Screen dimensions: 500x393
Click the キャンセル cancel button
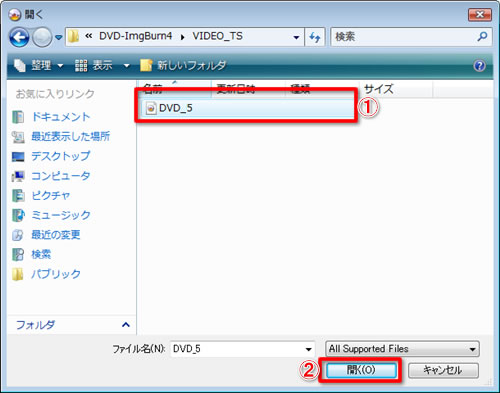coord(443,370)
